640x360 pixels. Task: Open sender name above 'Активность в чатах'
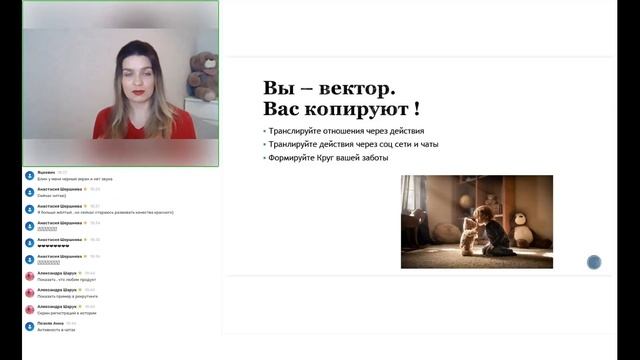tap(50, 323)
